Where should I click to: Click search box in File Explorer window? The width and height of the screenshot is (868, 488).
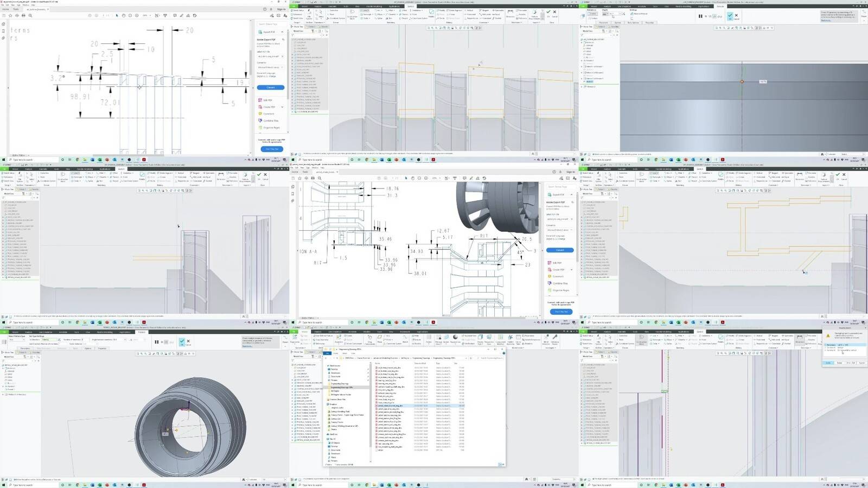(490, 358)
